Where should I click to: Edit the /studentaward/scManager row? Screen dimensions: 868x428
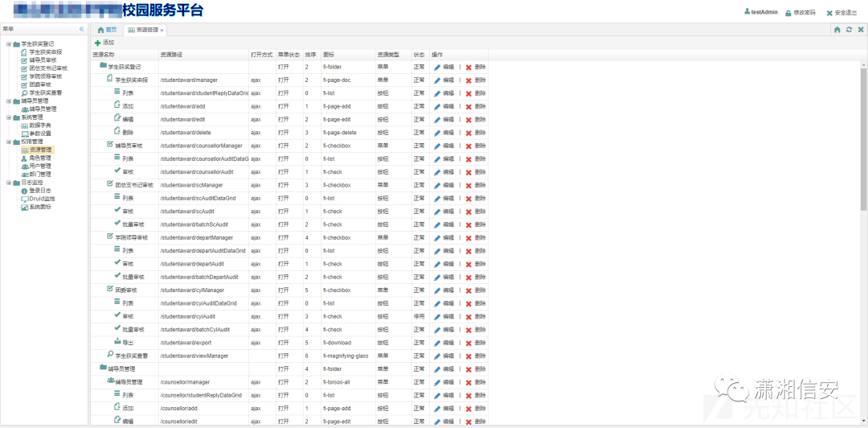point(444,185)
